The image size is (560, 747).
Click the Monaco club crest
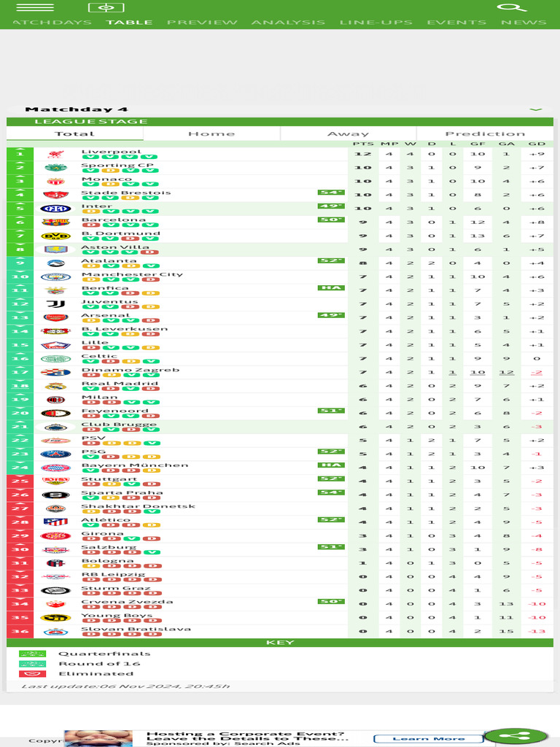point(55,181)
